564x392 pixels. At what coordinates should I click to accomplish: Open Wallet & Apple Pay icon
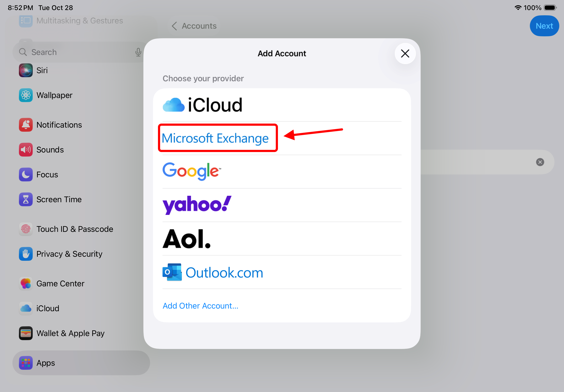tap(26, 333)
